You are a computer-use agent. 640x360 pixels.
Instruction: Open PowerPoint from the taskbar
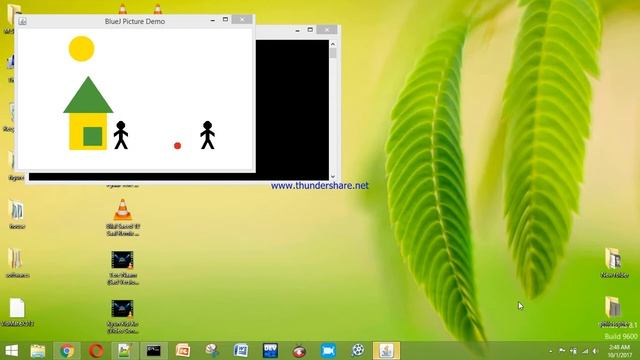(x=183, y=351)
